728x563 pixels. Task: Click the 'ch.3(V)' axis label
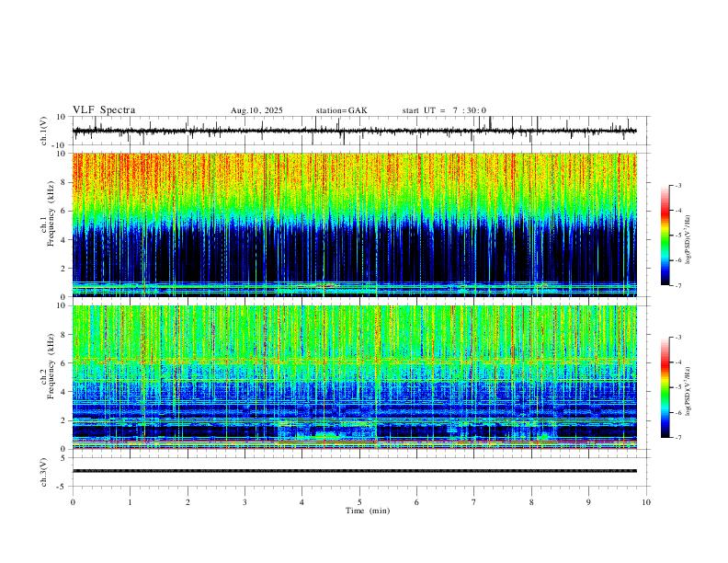point(44,473)
